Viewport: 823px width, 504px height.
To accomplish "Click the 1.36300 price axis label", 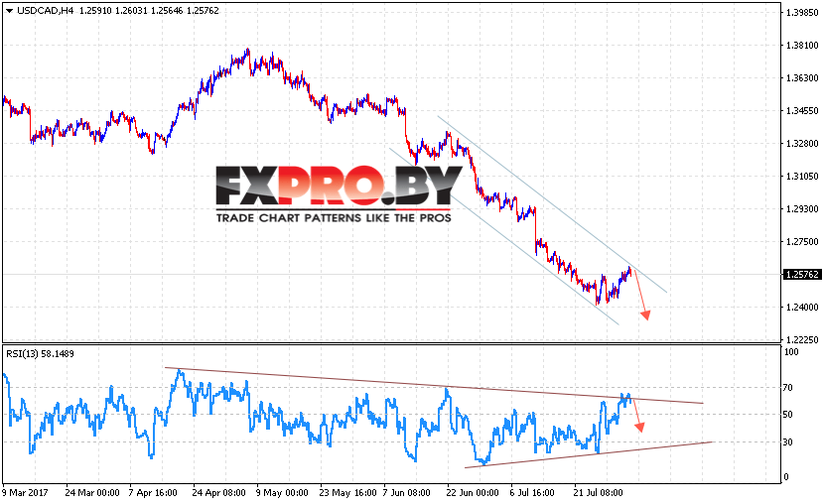I will coord(802,78).
